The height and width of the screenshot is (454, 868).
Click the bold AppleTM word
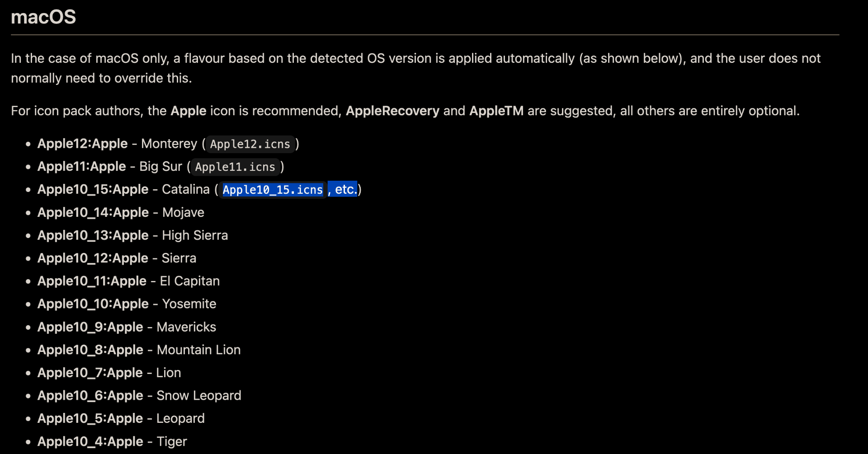(496, 111)
